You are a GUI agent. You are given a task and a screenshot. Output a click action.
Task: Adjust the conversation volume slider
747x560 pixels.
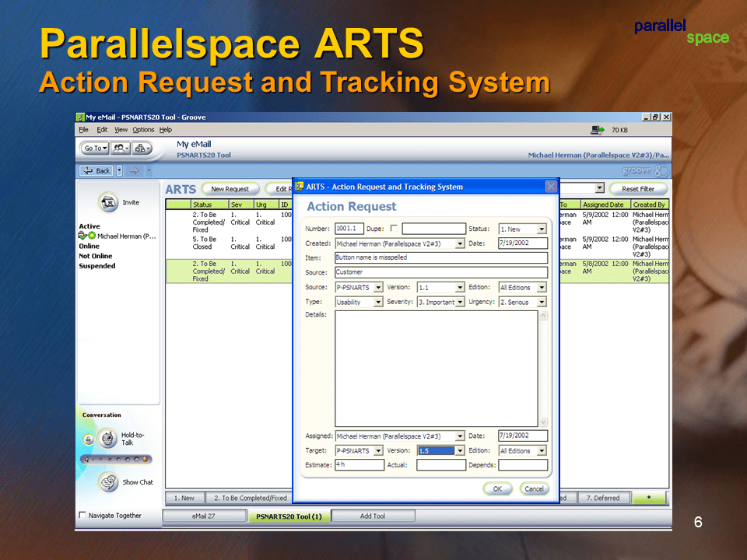(117, 459)
